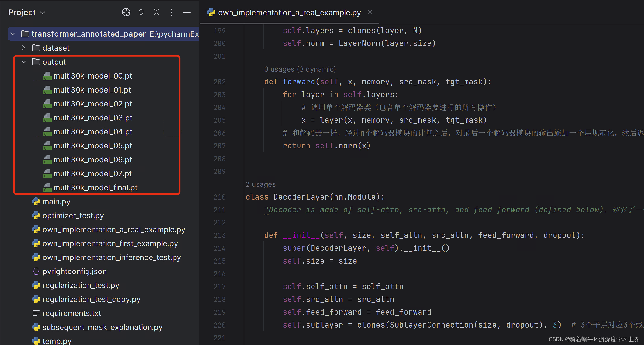Click the pyrightconfig.json braces icon
Screen dimensions: 644x345
[x=36, y=271]
